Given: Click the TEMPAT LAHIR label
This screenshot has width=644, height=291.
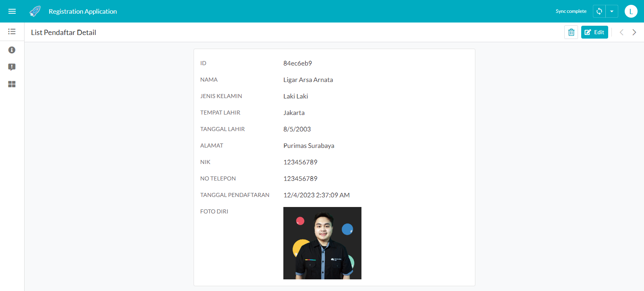Looking at the screenshot, I should (x=220, y=113).
